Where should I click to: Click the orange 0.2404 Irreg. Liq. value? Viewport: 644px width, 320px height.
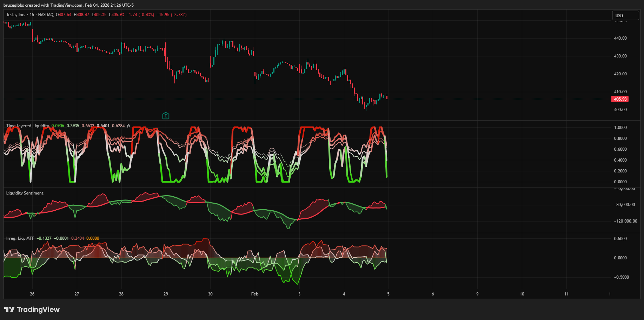[x=78, y=238]
